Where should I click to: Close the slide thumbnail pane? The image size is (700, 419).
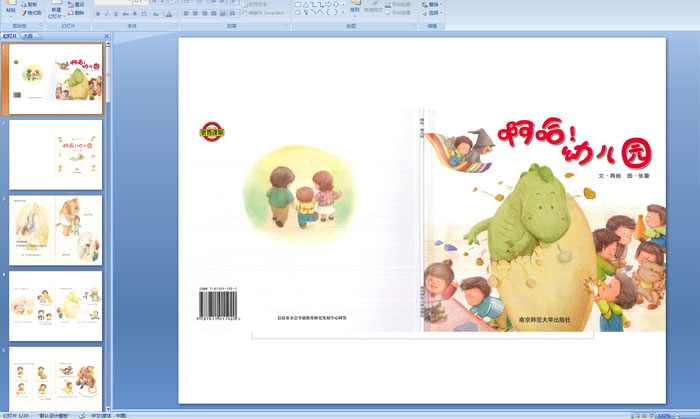pos(106,36)
